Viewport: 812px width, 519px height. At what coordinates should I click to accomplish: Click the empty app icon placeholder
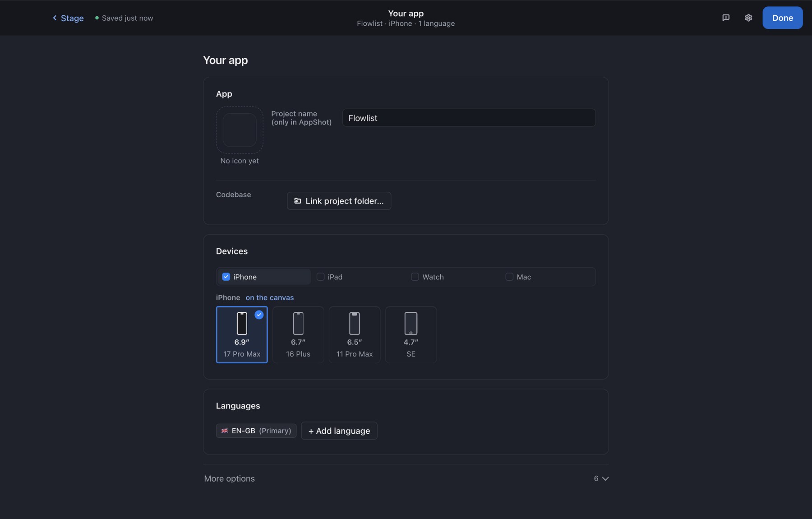(240, 130)
